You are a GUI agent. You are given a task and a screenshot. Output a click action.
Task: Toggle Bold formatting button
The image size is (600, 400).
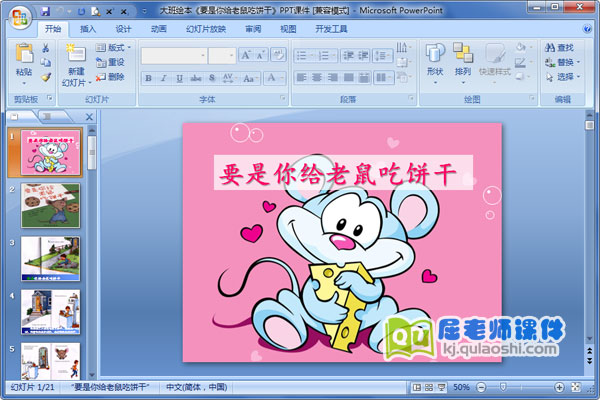point(149,77)
